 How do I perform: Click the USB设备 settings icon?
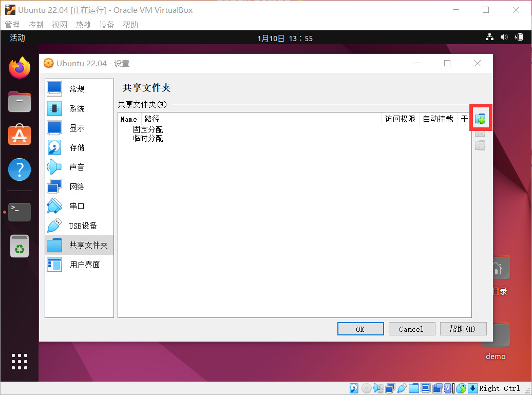pyautogui.click(x=54, y=225)
